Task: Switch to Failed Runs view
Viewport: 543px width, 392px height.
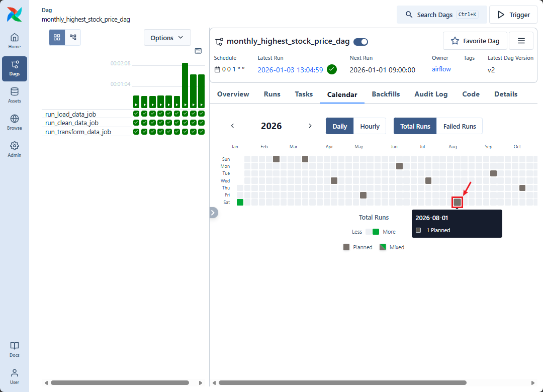Action: pos(459,126)
